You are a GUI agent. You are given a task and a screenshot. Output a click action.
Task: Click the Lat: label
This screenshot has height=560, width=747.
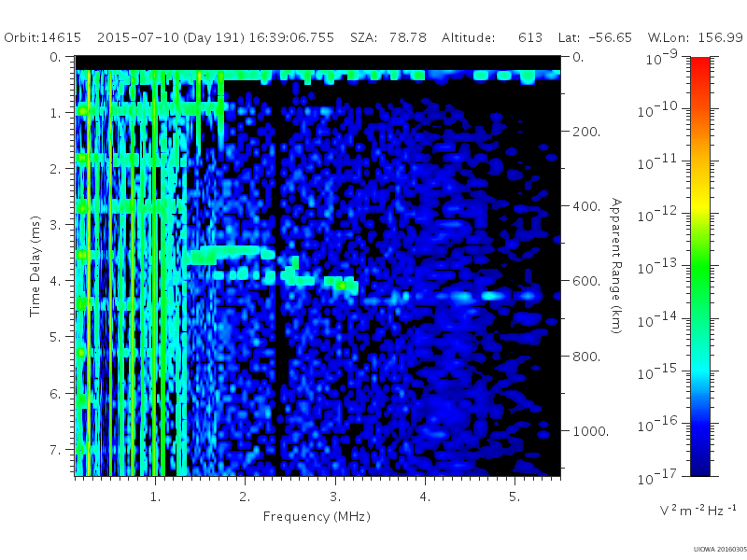click(569, 37)
